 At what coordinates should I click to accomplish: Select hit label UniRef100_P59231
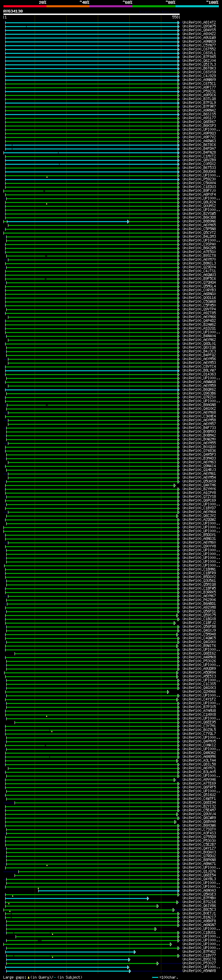[x=199, y=91]
